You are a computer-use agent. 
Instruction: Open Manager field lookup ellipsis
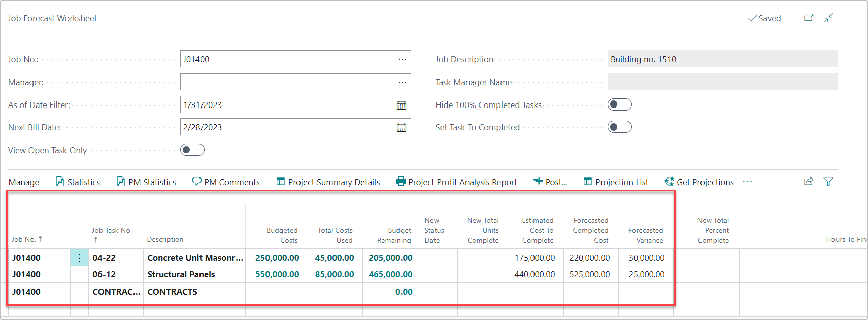pyautogui.click(x=402, y=82)
